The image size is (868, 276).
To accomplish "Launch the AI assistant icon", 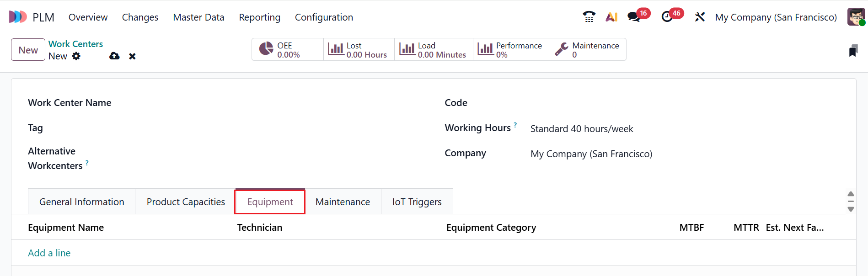I will pos(611,17).
